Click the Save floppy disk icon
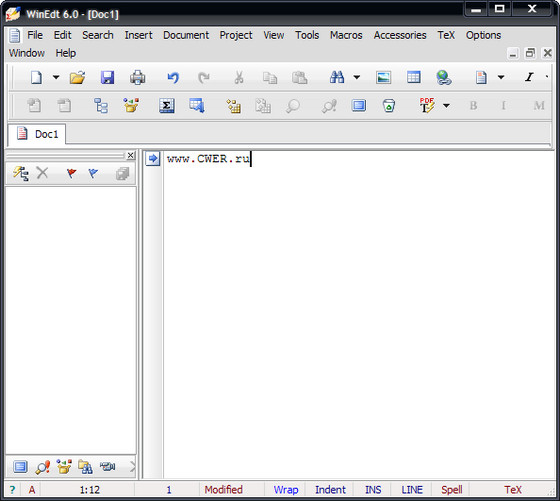 (x=107, y=77)
